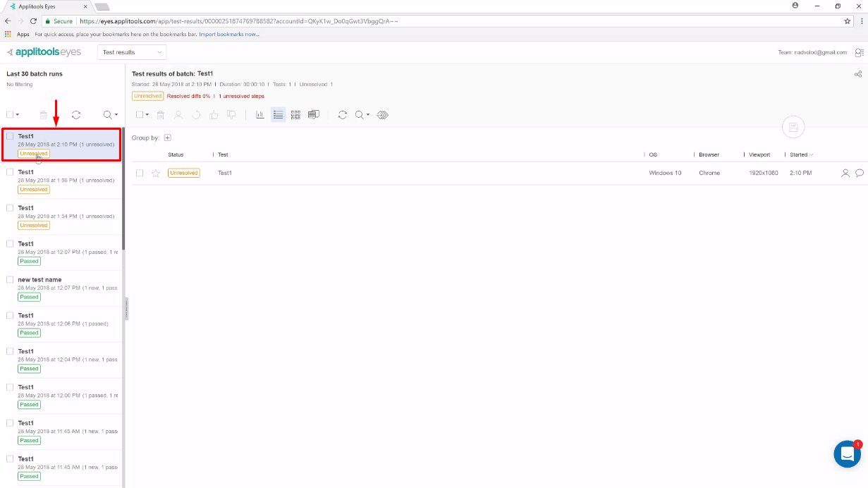Open the user account menu icon
The image size is (868, 488).
click(x=859, y=52)
